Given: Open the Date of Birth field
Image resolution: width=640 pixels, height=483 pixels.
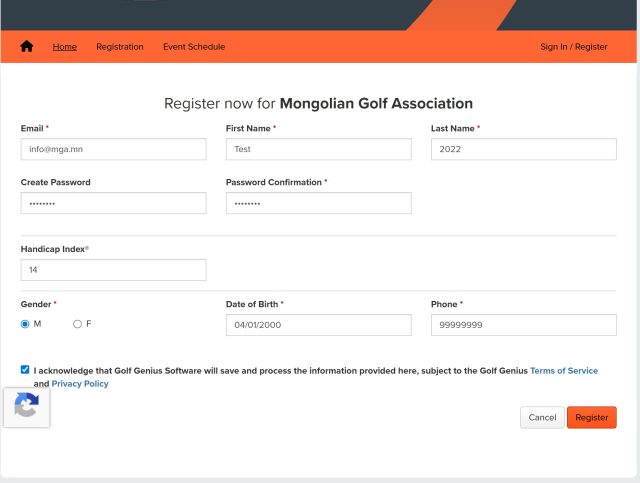Looking at the screenshot, I should click(318, 325).
